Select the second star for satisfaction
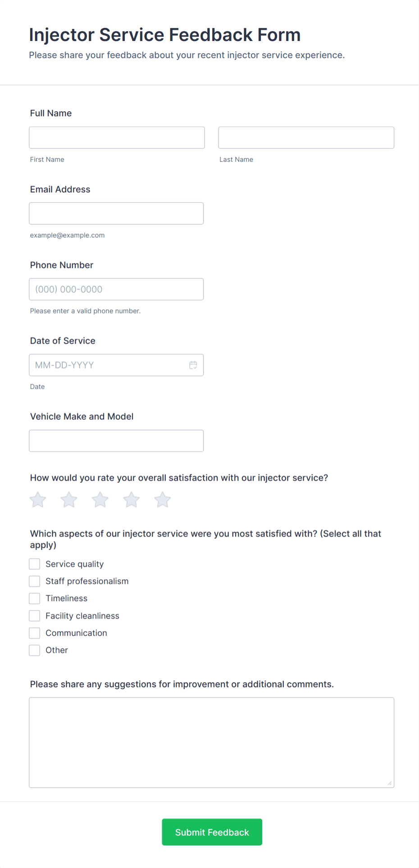Image resolution: width=419 pixels, height=868 pixels. click(x=68, y=500)
